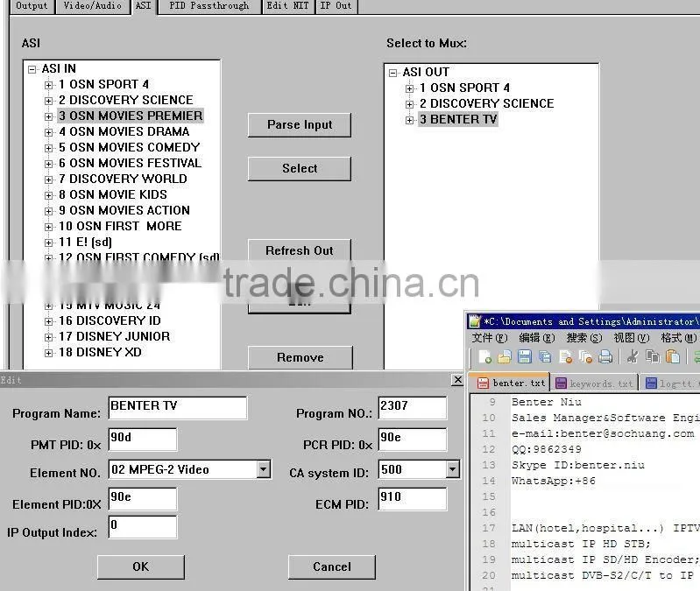700x591 pixels.
Task: Click the Copy icon in Notepad++ toolbar
Action: coord(653,357)
